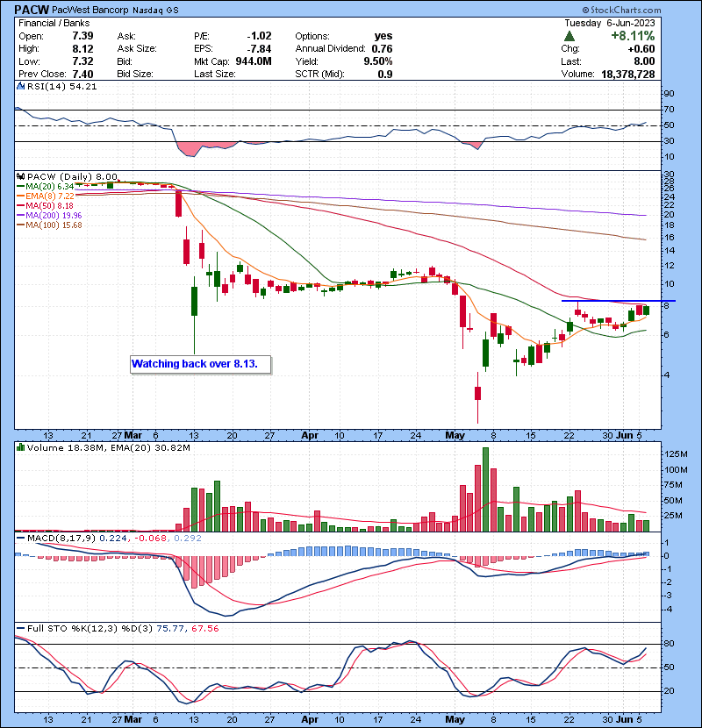Select the PACW ticker symbol title
This screenshot has width=702, height=728.
point(31,10)
